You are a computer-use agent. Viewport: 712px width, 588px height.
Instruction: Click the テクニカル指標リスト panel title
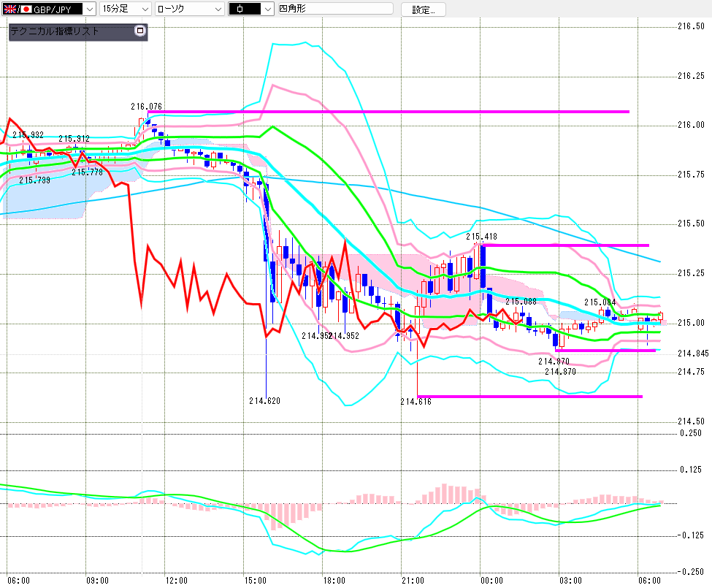(54, 31)
